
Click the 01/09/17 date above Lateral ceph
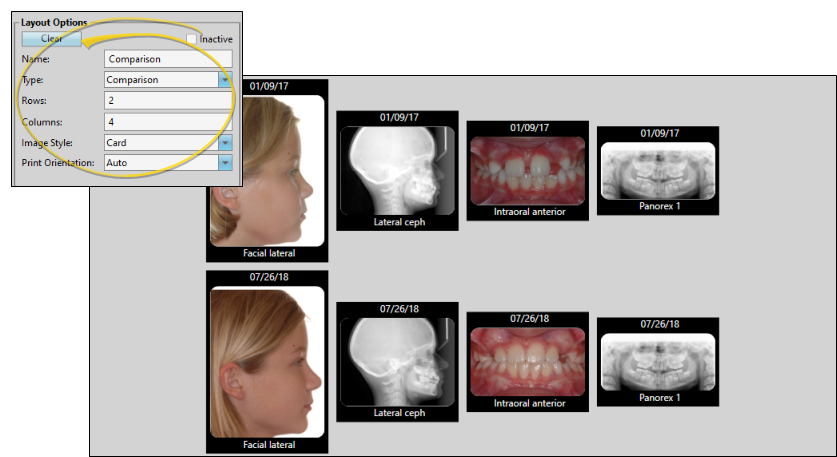[x=398, y=117]
